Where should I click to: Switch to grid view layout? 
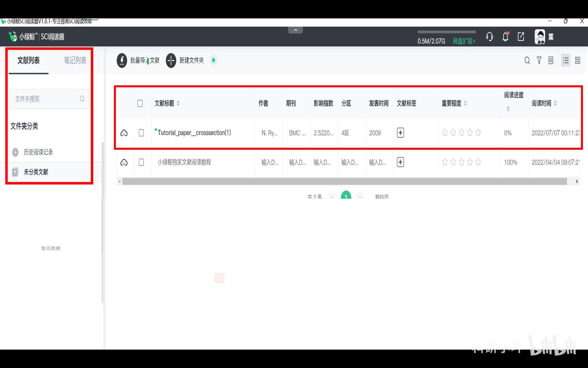577,60
